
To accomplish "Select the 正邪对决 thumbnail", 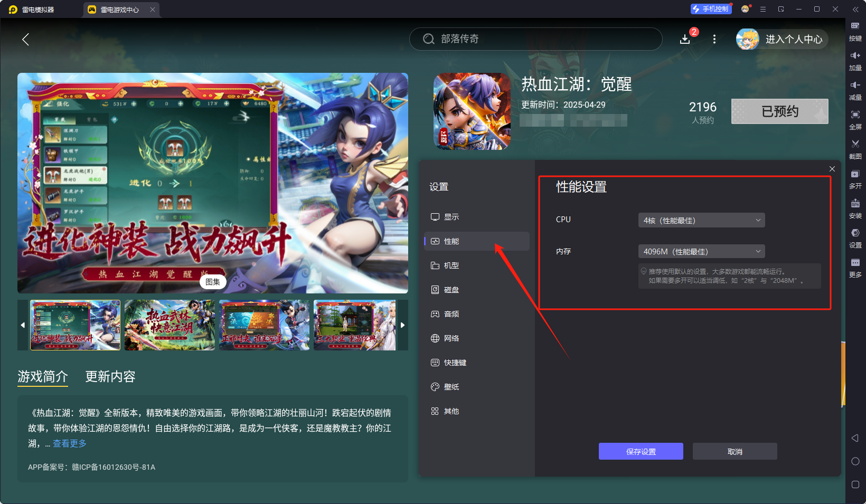I will tap(264, 325).
